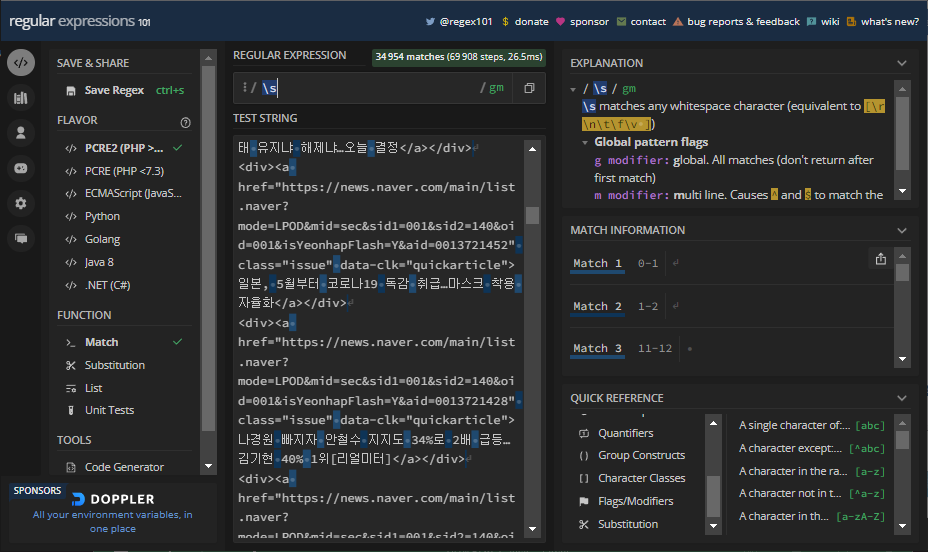Open the settings gear sidebar icon
Viewport: 928px width, 552px height.
[x=21, y=203]
